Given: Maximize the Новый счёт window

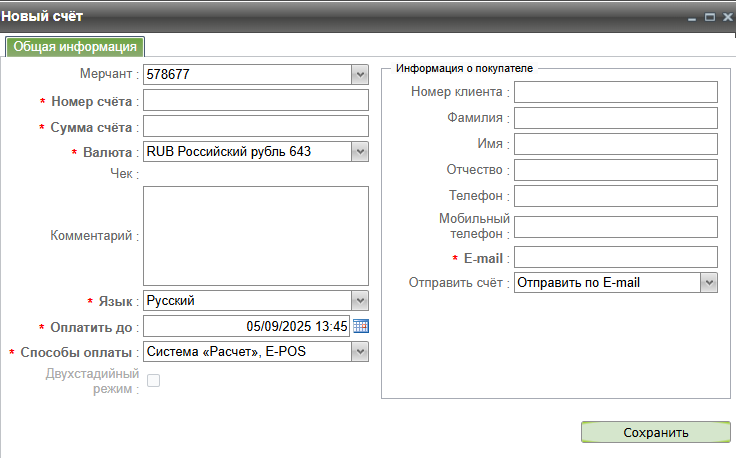Looking at the screenshot, I should (x=709, y=16).
